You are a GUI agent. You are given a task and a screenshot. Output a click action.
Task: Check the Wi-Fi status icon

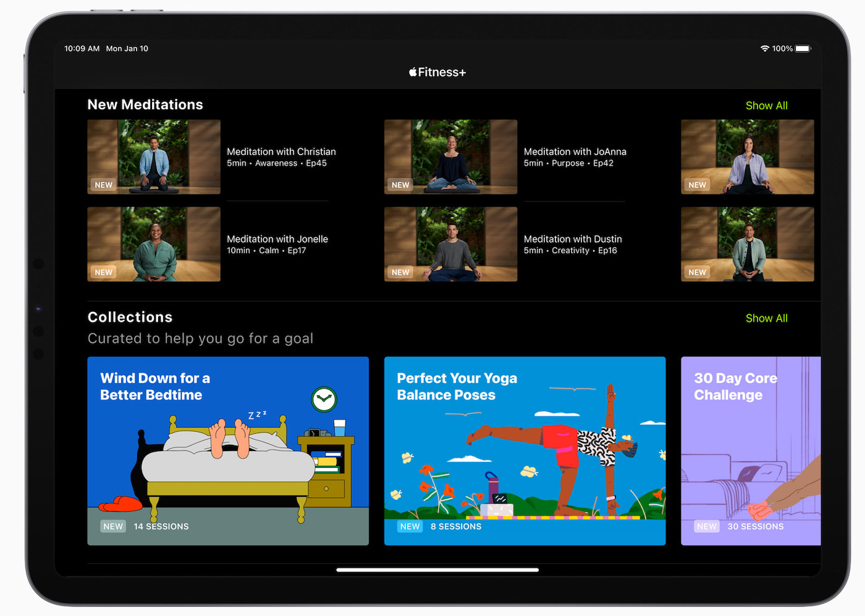click(765, 48)
